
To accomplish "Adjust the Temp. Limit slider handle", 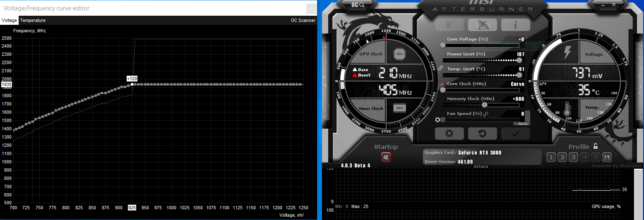I will (520, 75).
